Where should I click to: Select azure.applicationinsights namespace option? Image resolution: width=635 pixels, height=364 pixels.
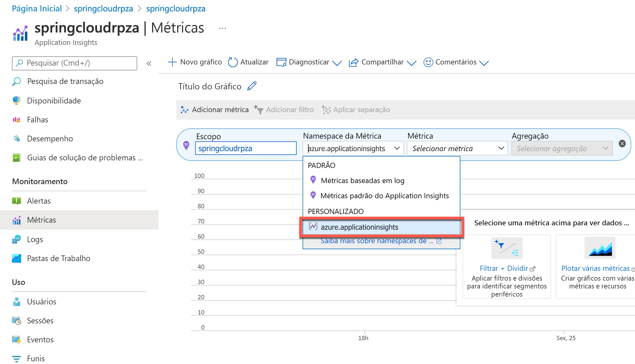[x=360, y=227]
